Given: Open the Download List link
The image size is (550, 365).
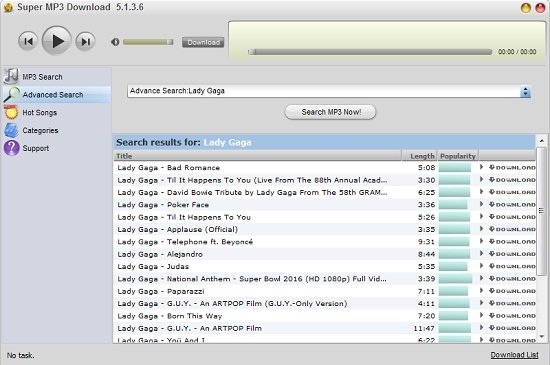Looking at the screenshot, I should (x=514, y=355).
